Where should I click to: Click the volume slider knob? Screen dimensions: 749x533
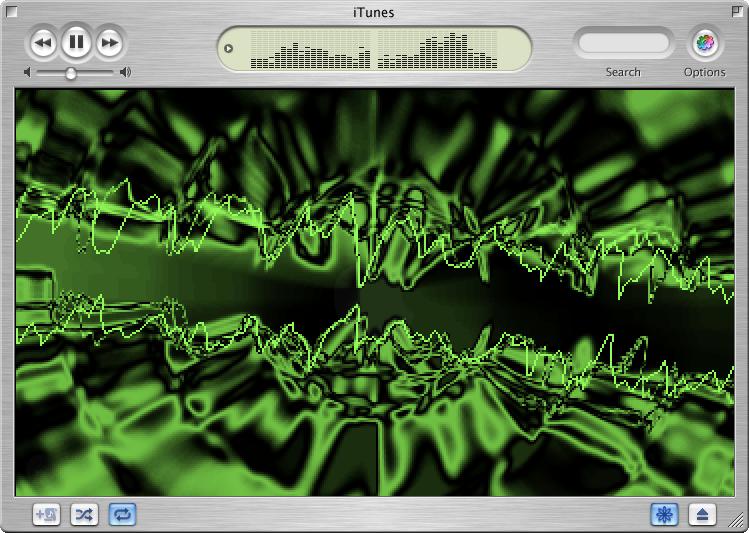pos(71,74)
